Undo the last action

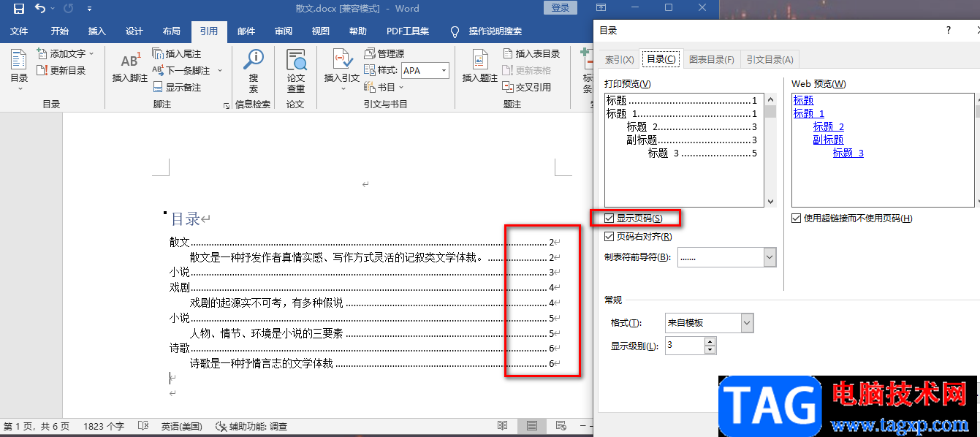[40, 9]
